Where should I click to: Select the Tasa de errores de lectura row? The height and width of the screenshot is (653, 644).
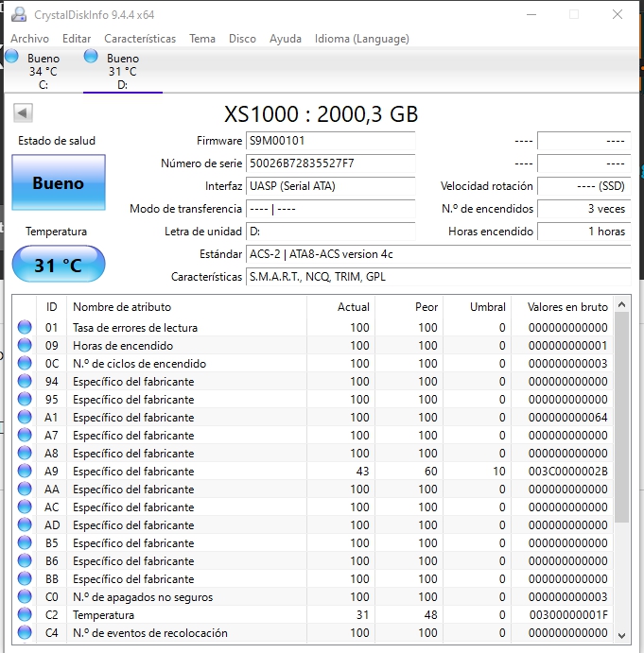(x=313, y=327)
